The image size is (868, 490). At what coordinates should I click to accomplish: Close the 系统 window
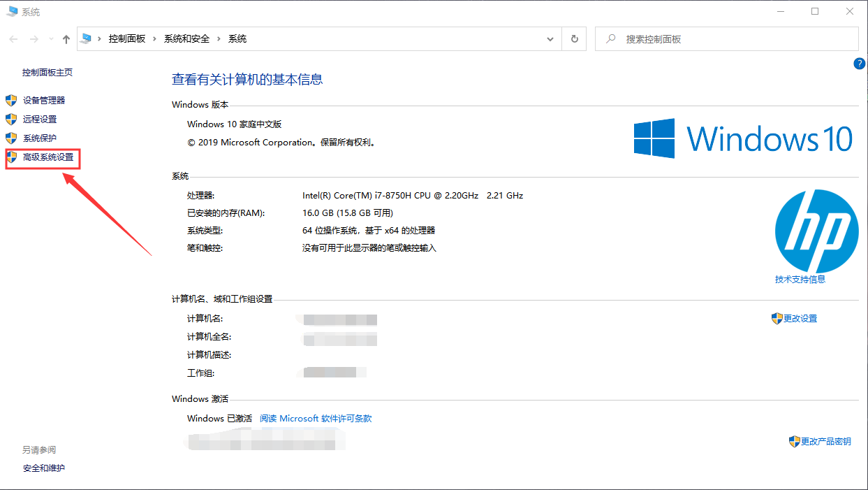click(850, 11)
